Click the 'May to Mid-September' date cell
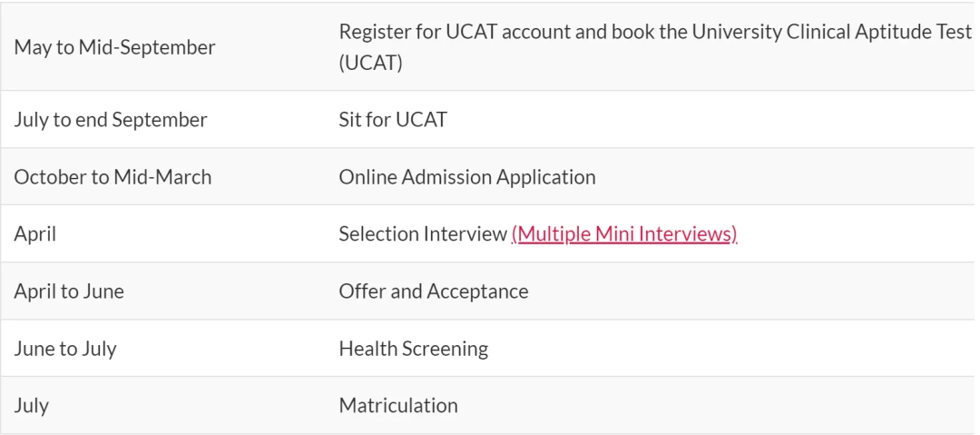The height and width of the screenshot is (435, 980). click(x=114, y=47)
